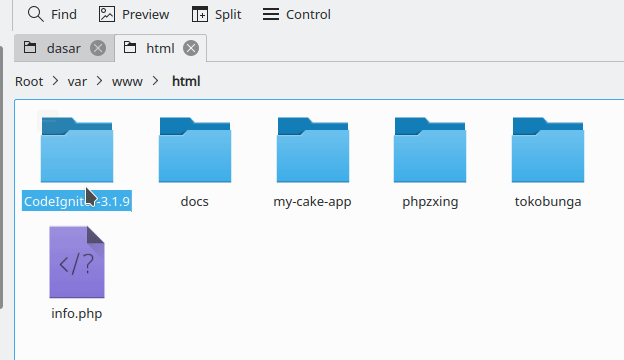The image size is (624, 360).
Task: Select the tokobunga folder icon
Action: coord(548,150)
